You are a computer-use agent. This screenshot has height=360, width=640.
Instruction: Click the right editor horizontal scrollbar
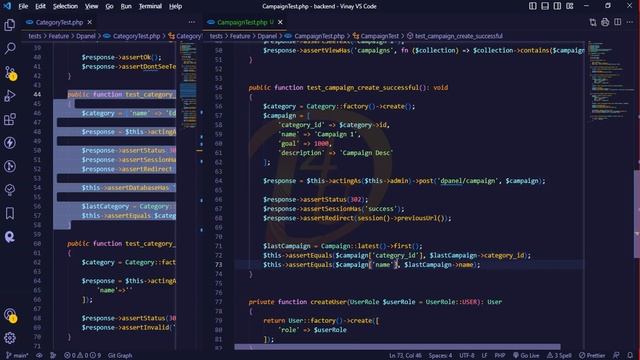coord(397,347)
